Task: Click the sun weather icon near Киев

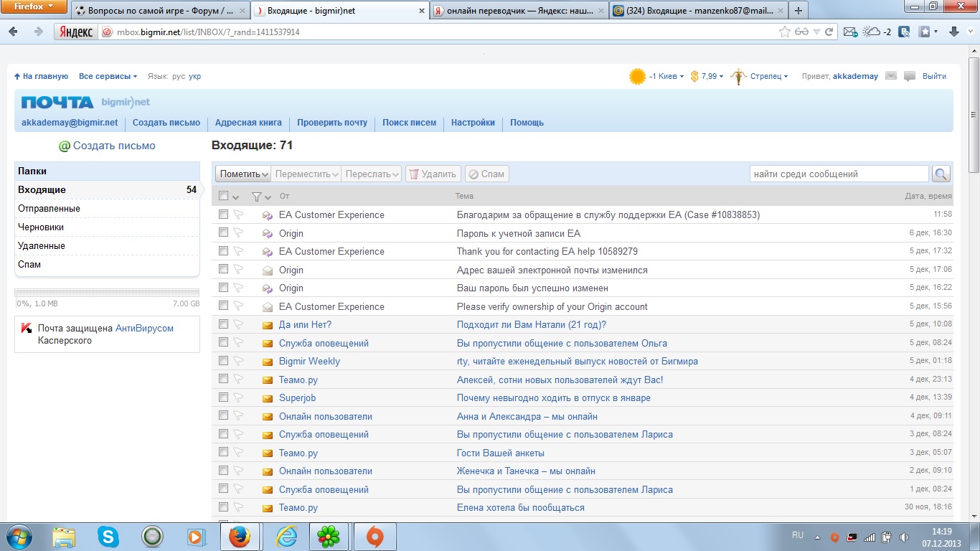Action: point(637,76)
